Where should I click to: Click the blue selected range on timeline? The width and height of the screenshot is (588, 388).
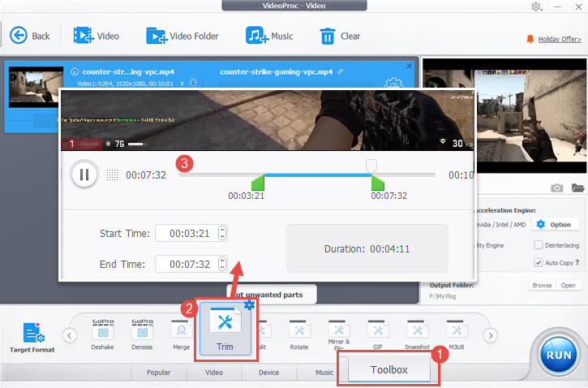(x=318, y=175)
